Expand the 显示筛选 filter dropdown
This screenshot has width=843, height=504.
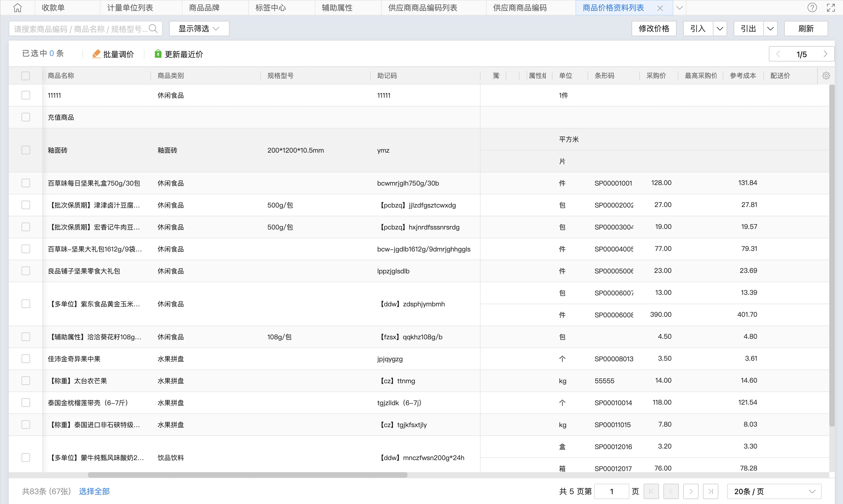199,29
